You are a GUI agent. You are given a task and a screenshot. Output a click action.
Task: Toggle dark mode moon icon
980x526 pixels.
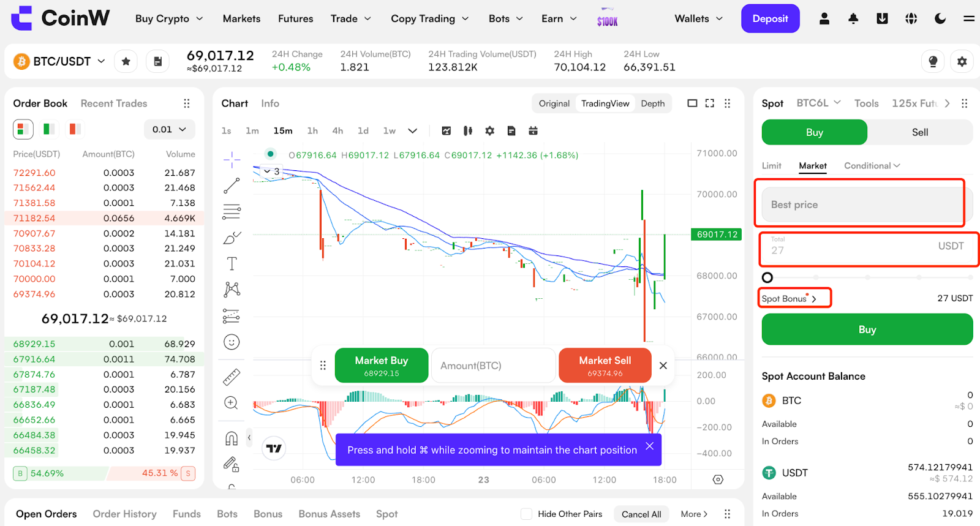pyautogui.click(x=940, y=18)
